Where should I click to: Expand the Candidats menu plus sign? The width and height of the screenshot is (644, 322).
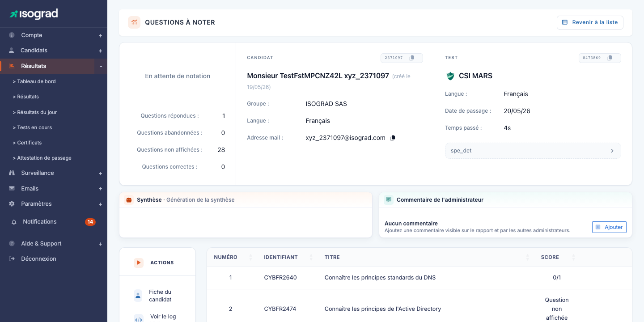tap(100, 51)
